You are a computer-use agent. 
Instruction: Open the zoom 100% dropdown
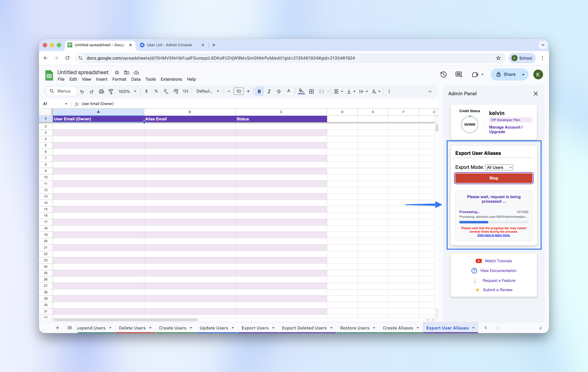tap(127, 91)
